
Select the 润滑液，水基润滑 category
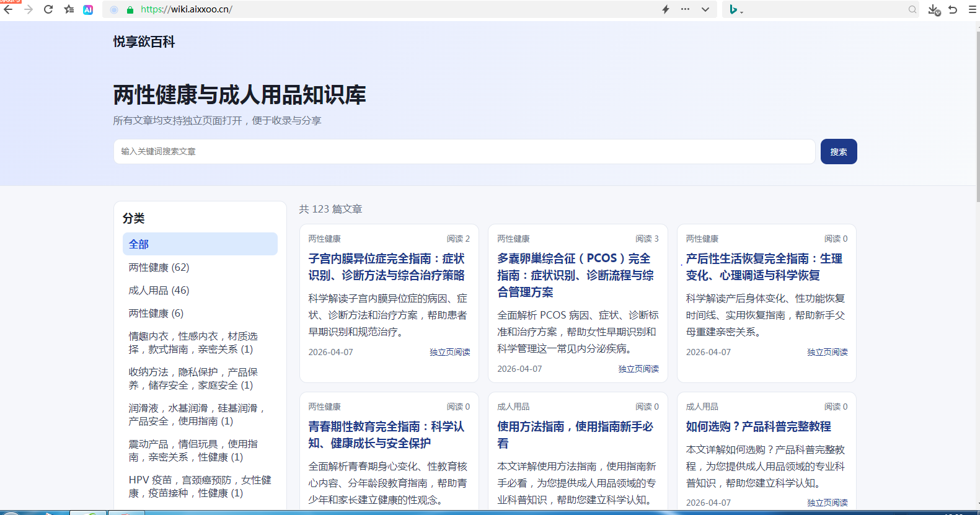(200, 415)
